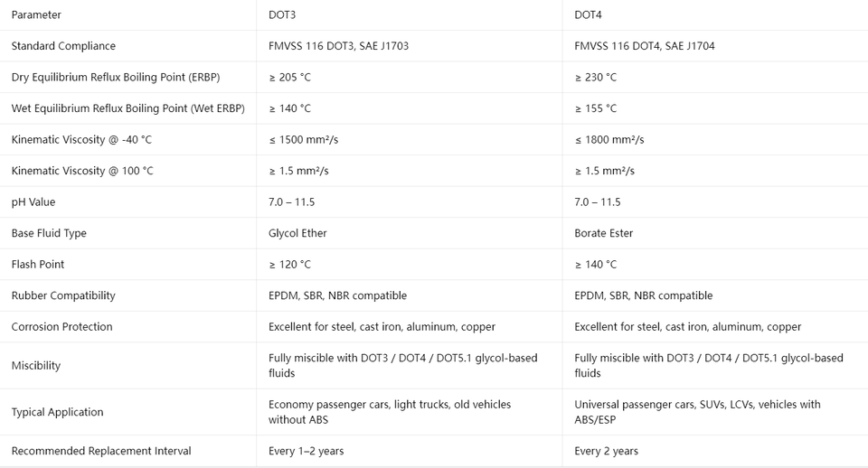
Task: Select Dry Equilibrium Reflux Boiling Point label
Action: pos(116,78)
